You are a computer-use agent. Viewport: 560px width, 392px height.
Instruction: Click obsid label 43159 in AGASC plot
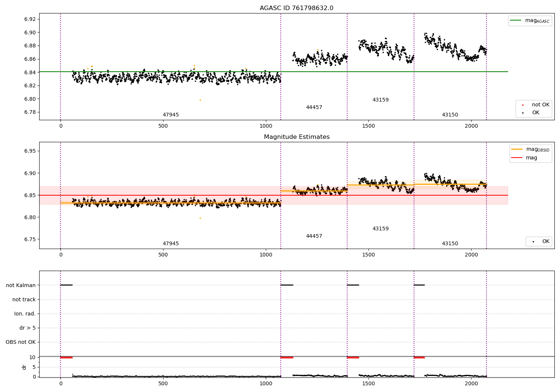380,100
